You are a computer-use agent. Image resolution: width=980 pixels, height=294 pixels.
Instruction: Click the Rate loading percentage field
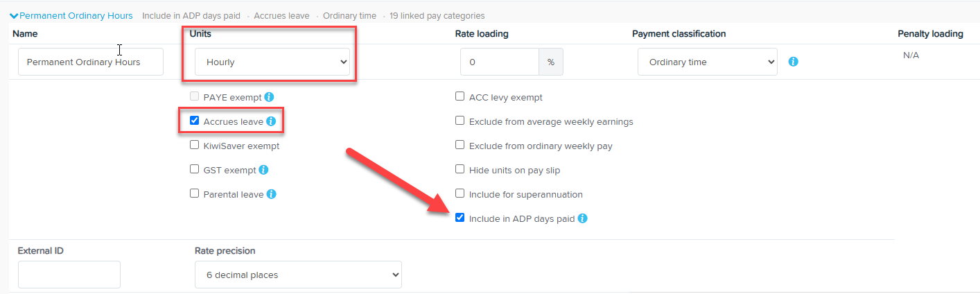(x=499, y=62)
